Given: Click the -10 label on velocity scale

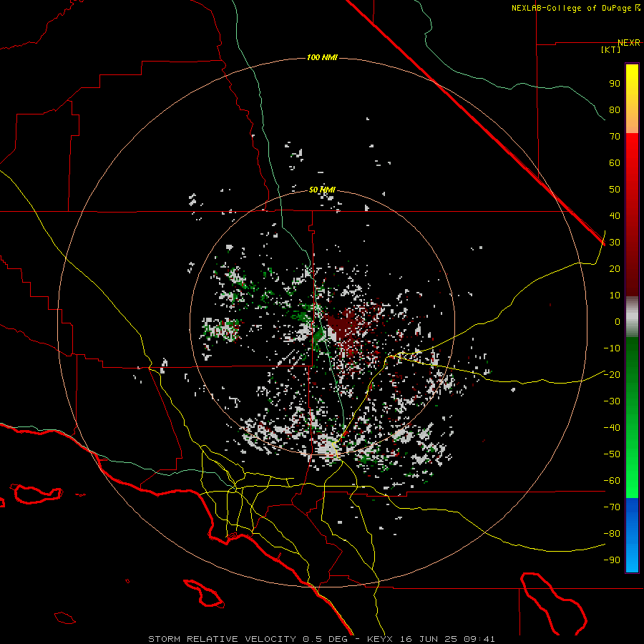Looking at the screenshot, I should coord(612,348).
